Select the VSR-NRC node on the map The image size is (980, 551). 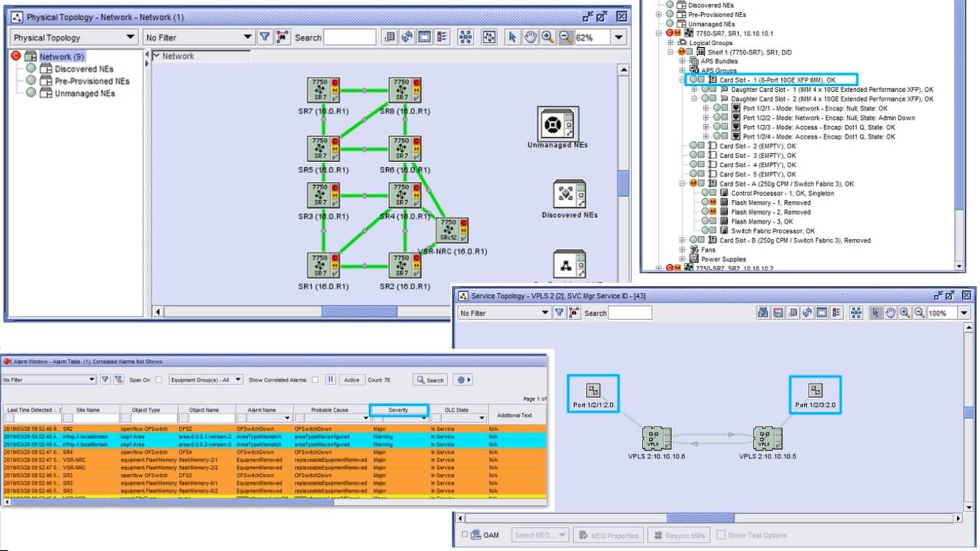click(x=453, y=231)
